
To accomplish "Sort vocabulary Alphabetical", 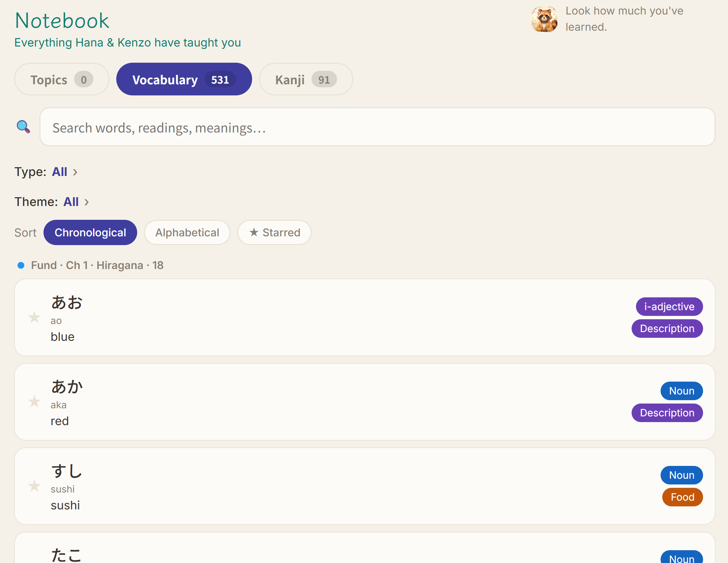I will (x=187, y=233).
